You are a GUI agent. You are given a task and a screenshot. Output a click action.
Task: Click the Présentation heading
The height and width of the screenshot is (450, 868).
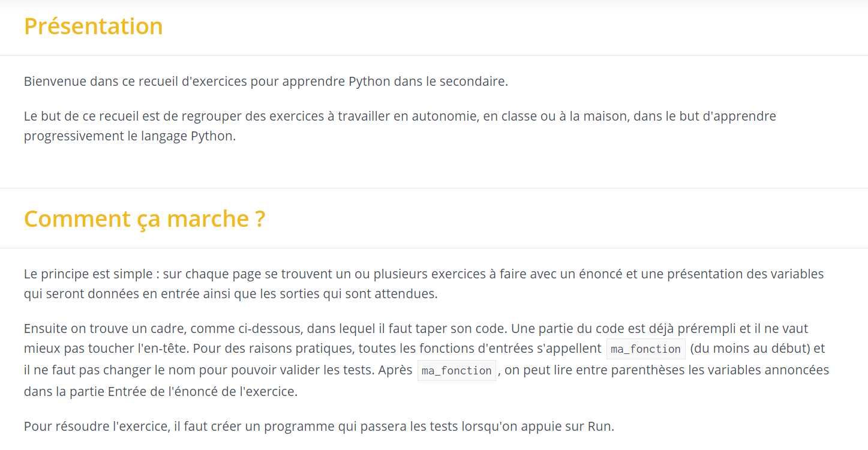[x=94, y=26]
